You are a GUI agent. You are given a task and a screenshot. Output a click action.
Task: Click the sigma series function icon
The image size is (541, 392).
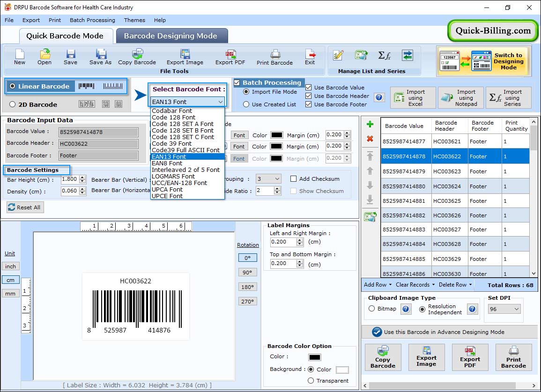click(x=384, y=55)
